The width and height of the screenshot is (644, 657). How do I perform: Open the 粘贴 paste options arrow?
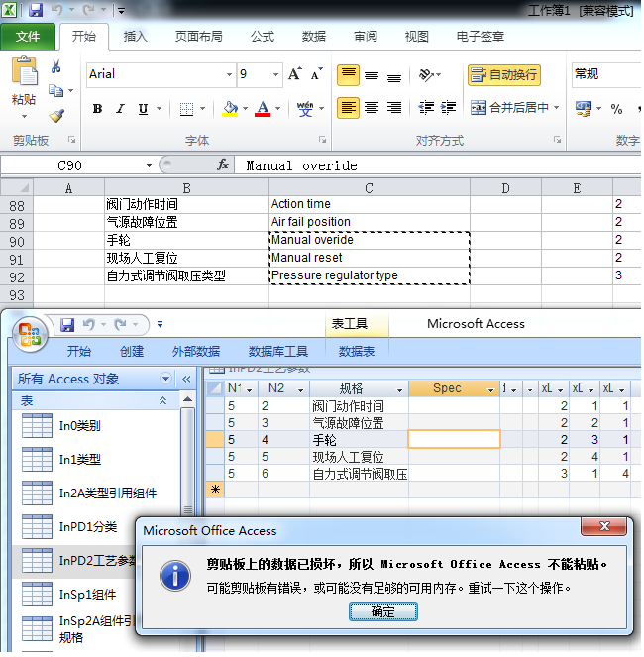(x=24, y=117)
